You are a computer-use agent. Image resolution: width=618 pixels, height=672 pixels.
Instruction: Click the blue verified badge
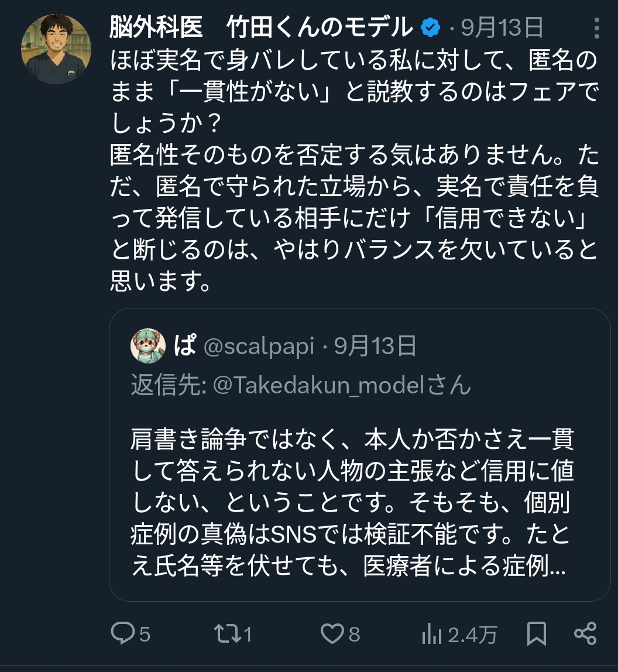tap(431, 28)
